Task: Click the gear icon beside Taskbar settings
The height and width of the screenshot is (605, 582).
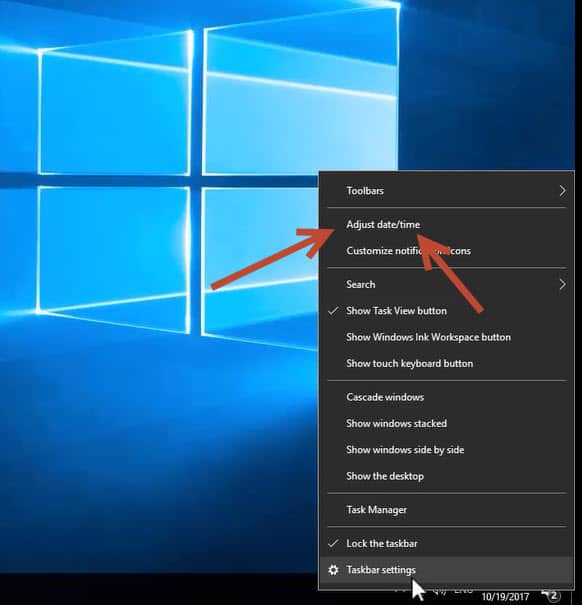Action: pos(333,570)
